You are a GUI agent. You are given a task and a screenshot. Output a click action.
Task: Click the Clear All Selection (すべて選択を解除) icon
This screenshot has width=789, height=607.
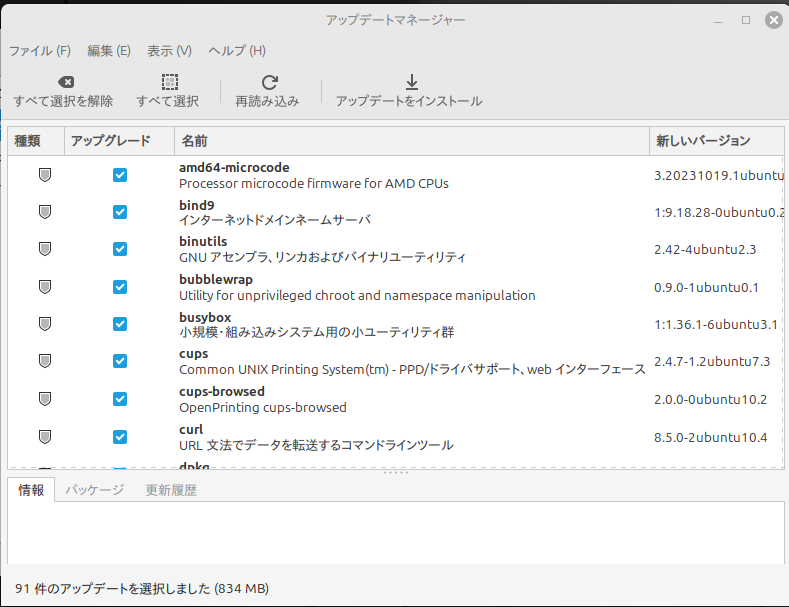[x=63, y=82]
